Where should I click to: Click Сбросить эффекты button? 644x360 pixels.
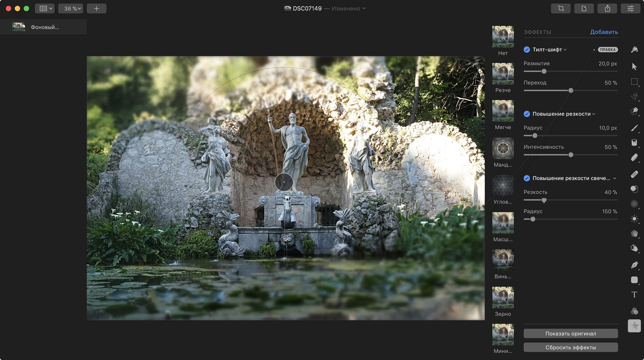571,347
